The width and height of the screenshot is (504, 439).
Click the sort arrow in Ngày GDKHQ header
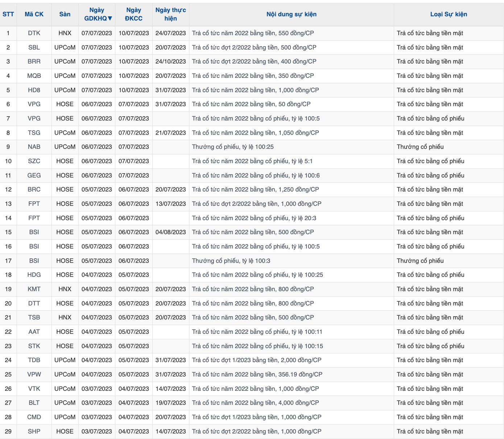(110, 18)
